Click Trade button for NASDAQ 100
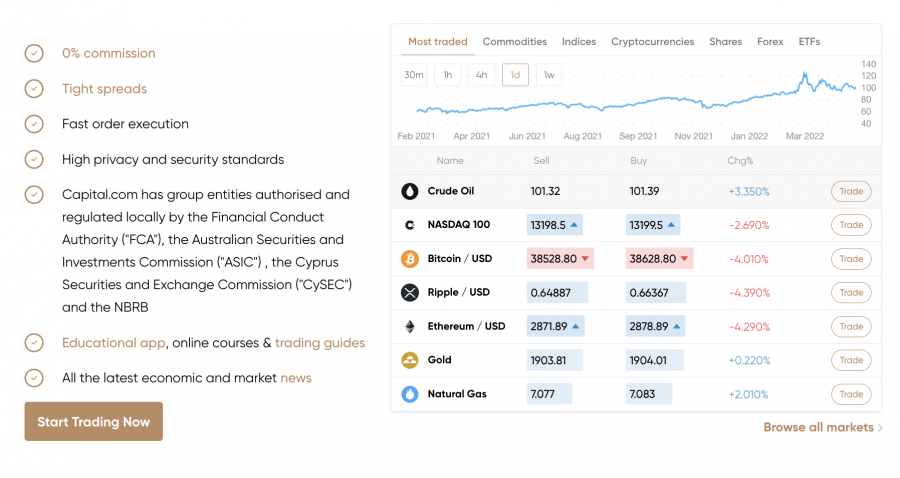This screenshot has height=478, width=900. 851,225
